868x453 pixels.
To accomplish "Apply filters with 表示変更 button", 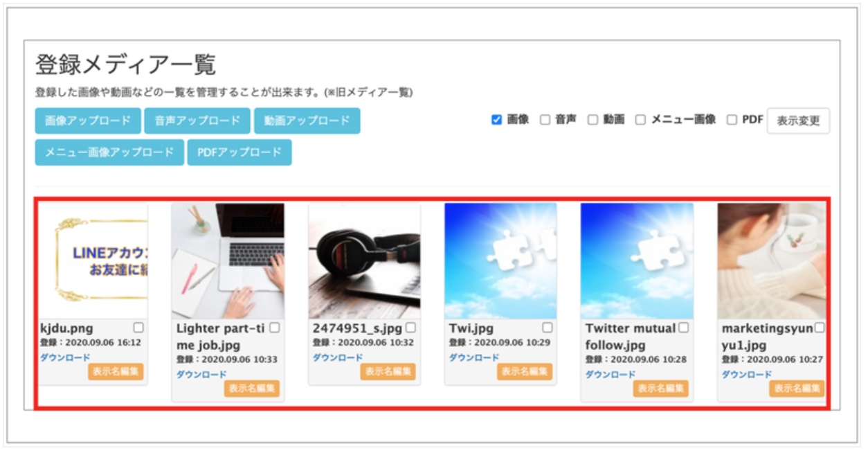I will click(x=798, y=121).
